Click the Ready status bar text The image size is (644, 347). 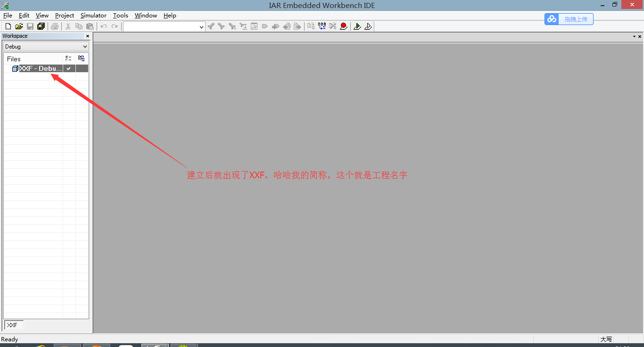9,339
